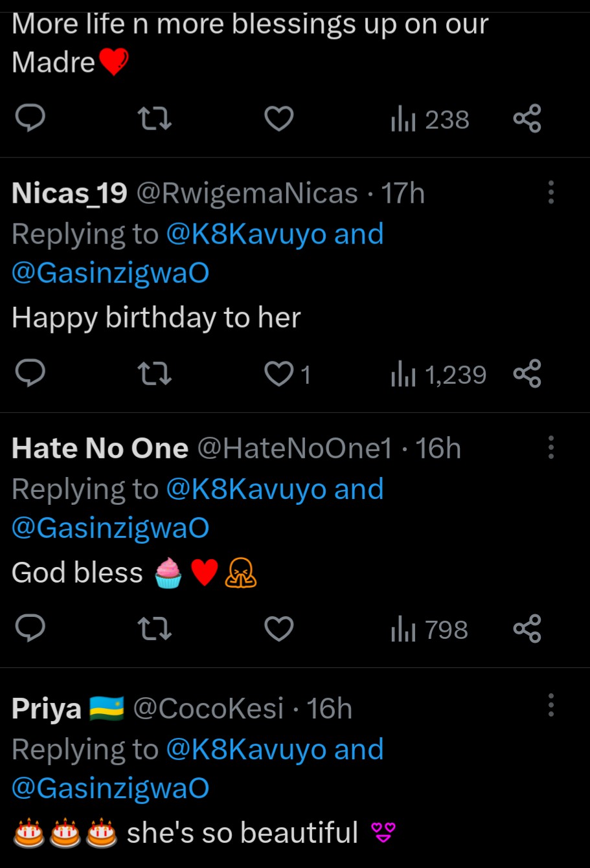Open Priya's she's so beautiful tweet text
The image size is (590, 868).
click(x=242, y=833)
